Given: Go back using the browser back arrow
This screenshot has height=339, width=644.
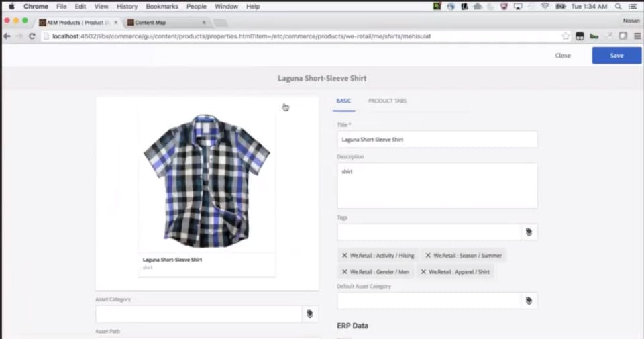Looking at the screenshot, I should tap(7, 36).
